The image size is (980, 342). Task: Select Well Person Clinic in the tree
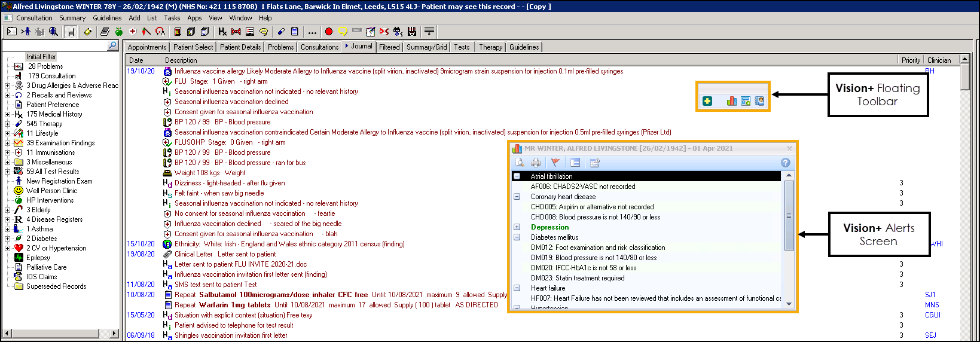(51, 191)
